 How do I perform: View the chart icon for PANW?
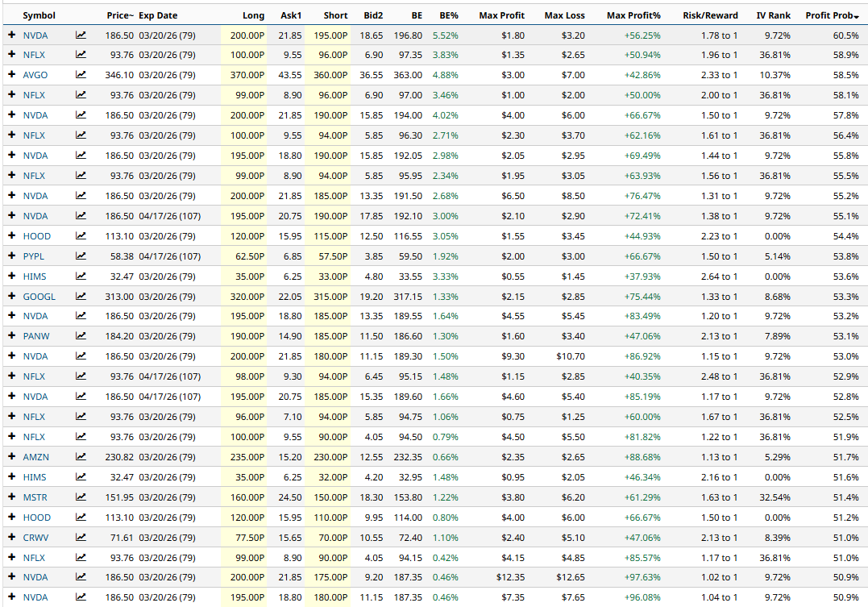tap(81, 337)
